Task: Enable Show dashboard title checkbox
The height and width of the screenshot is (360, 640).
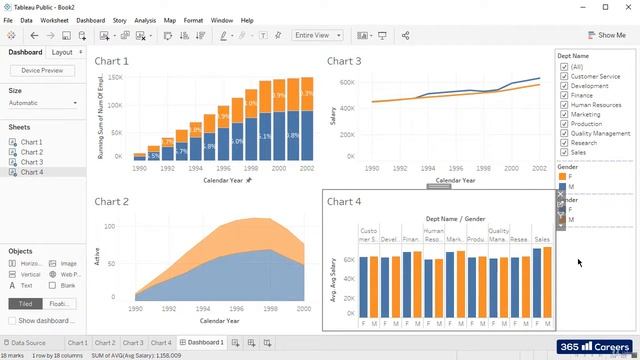Action: pyautogui.click(x=12, y=321)
